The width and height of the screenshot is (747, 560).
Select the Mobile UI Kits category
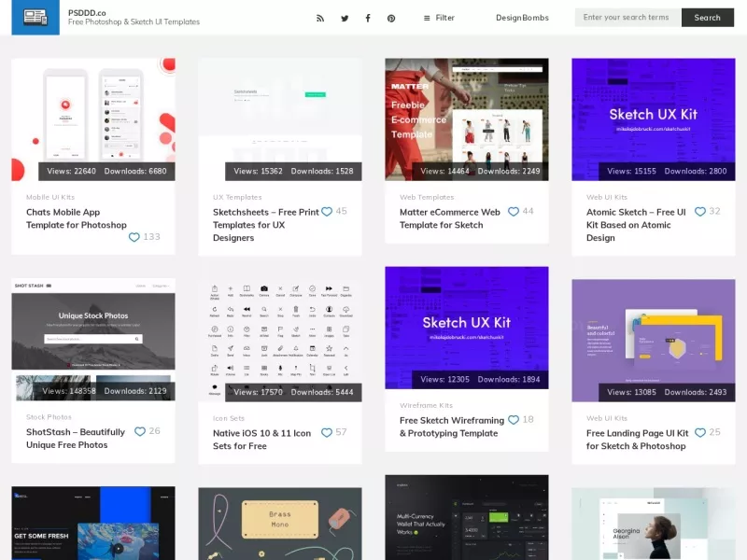pos(50,197)
